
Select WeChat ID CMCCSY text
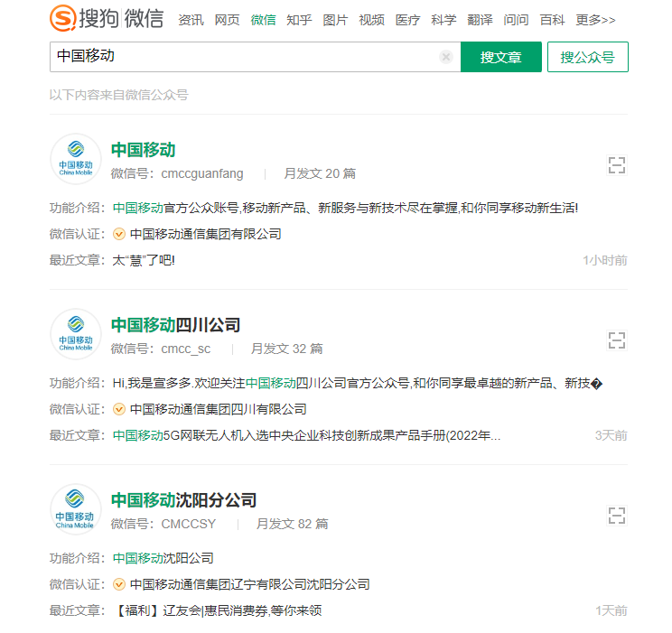click(188, 524)
